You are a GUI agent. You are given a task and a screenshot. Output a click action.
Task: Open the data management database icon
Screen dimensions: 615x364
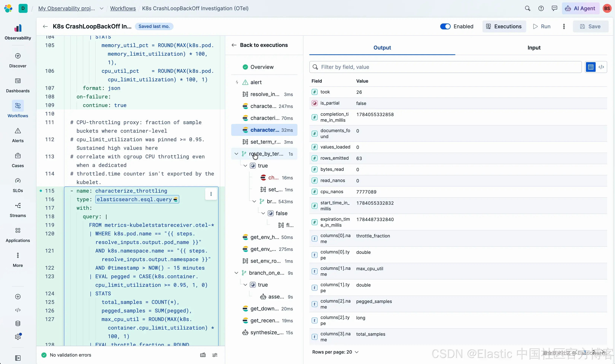pos(18,323)
